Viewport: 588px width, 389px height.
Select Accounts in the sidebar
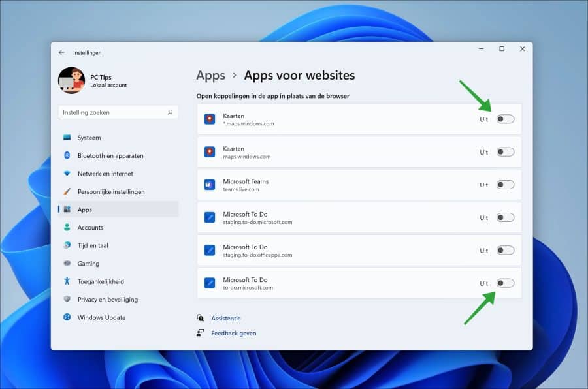118,228
